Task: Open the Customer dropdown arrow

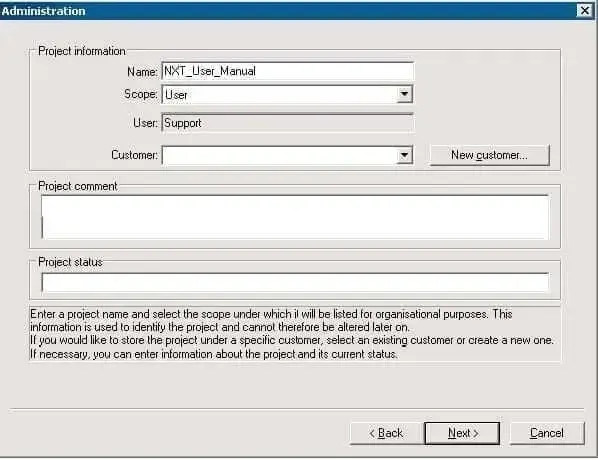Action: click(x=404, y=155)
